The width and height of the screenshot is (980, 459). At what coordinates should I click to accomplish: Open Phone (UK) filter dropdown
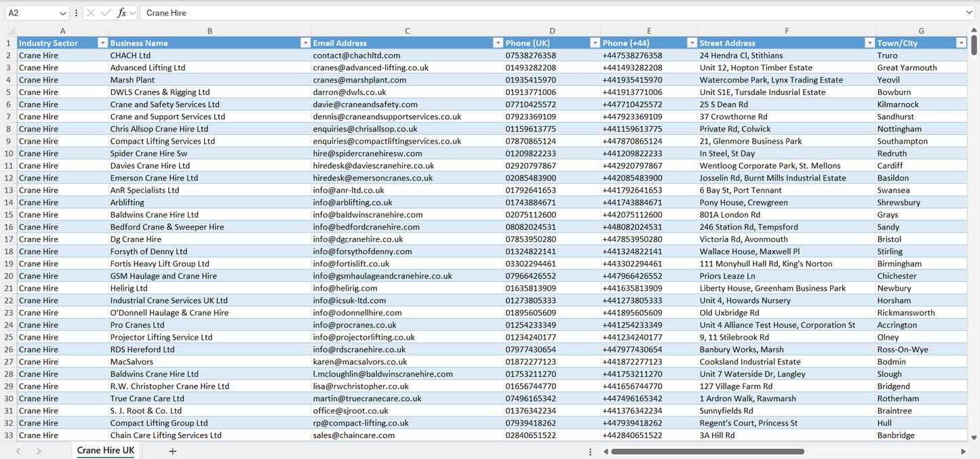(x=595, y=43)
